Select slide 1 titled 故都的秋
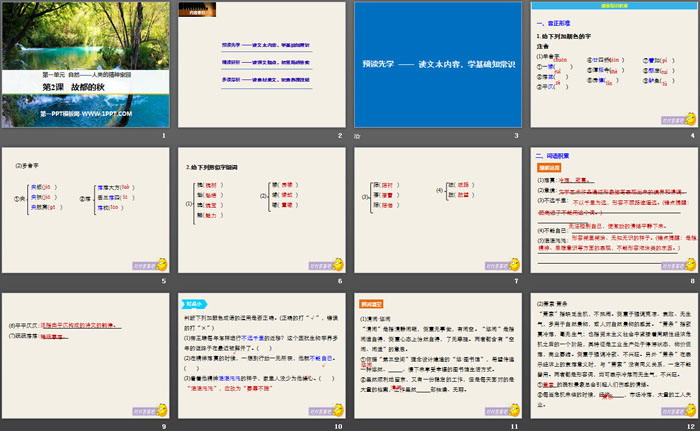Viewport: 700px width, 431px height. pyautogui.click(x=86, y=63)
